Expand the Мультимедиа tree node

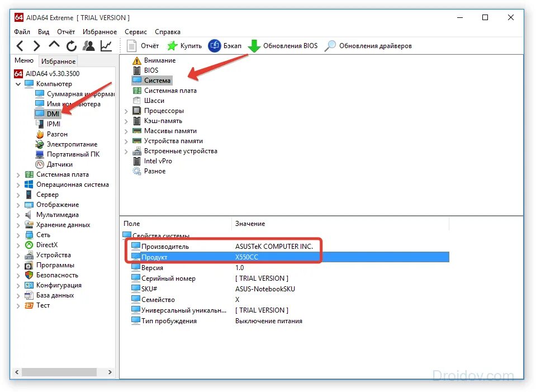[x=18, y=215]
